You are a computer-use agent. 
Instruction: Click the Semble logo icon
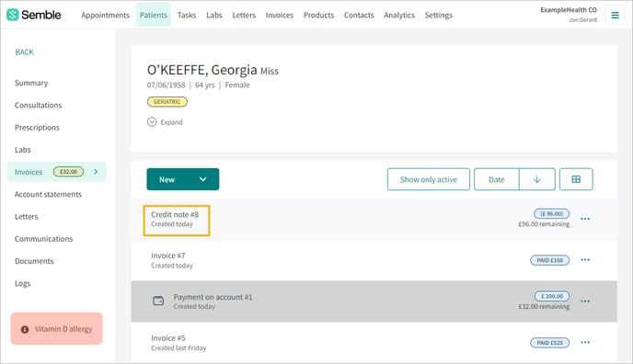[13, 15]
